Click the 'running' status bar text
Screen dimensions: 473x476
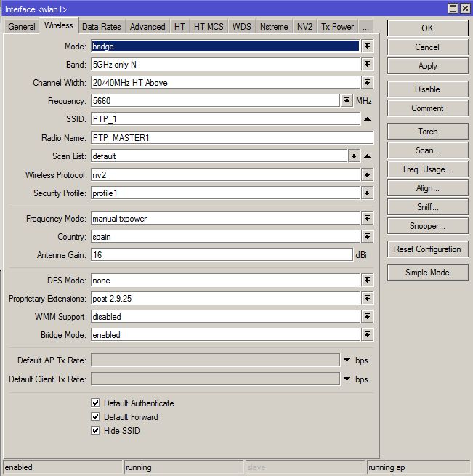(x=139, y=467)
